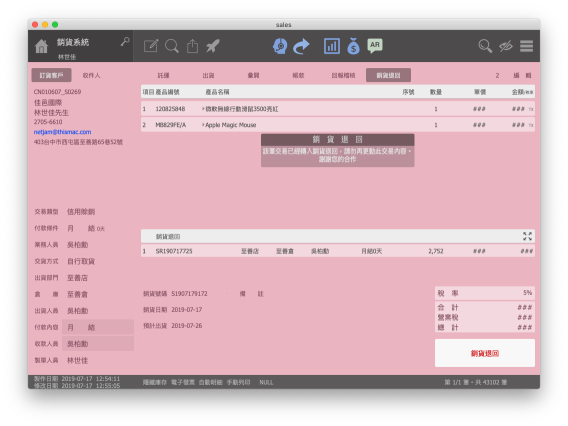Screen dimensions: 568x426
Task: Launch the rocket icon in toolbar
Action: pyautogui.click(x=213, y=46)
